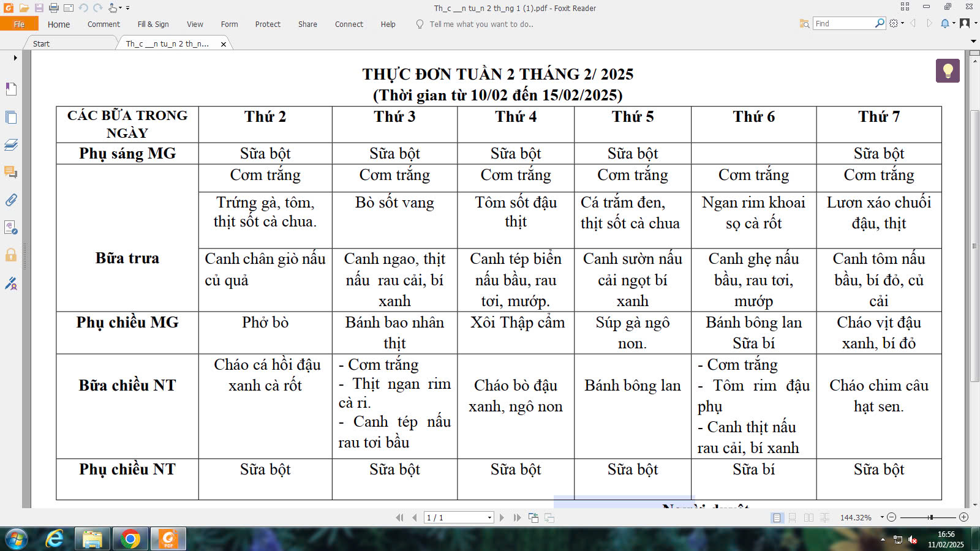Open the page number dropdown
This screenshot has height=551, width=980.
point(489,518)
